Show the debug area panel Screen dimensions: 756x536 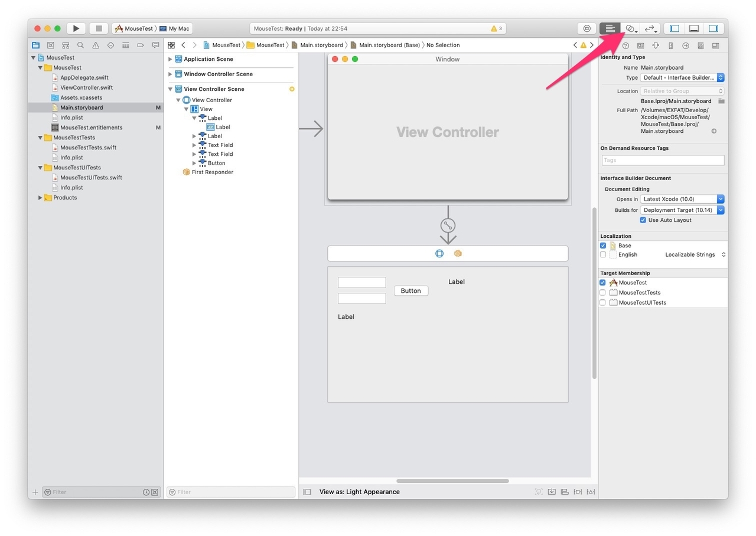click(x=694, y=28)
